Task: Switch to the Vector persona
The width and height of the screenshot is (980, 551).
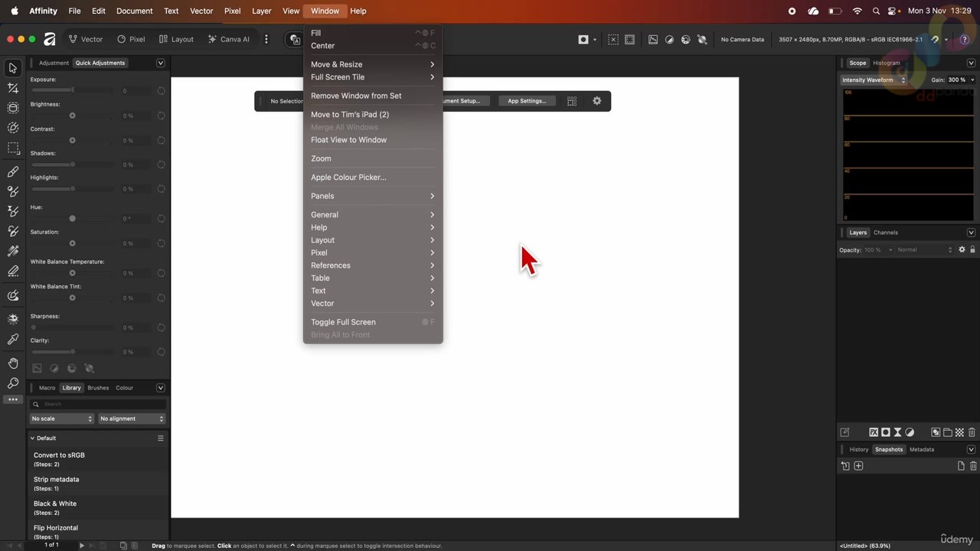Action: [x=85, y=39]
